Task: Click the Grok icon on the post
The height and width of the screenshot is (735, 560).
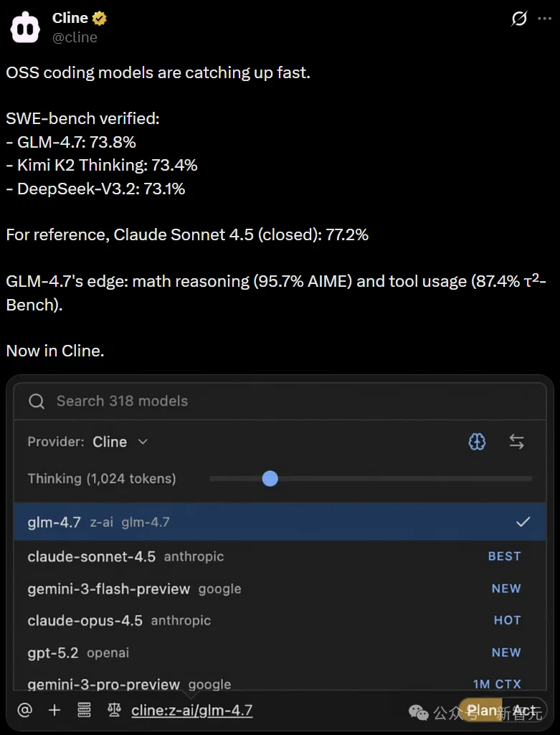Action: coord(519,19)
